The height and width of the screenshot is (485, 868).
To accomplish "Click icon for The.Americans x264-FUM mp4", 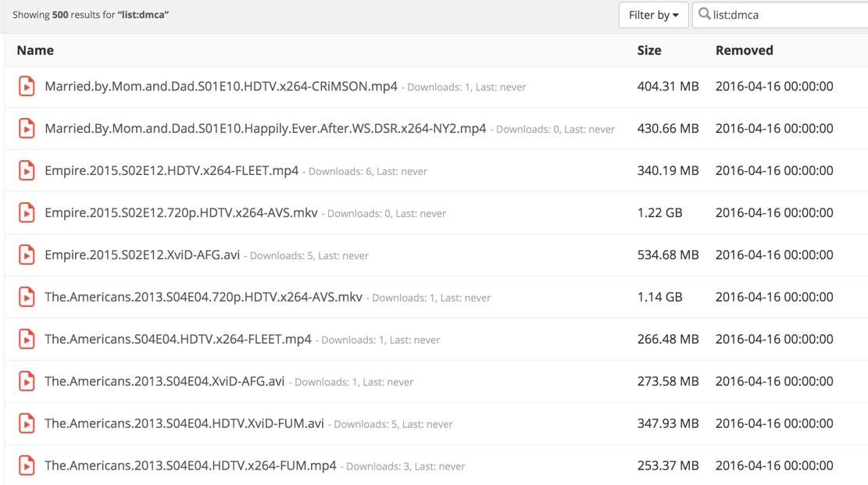I will (27, 466).
